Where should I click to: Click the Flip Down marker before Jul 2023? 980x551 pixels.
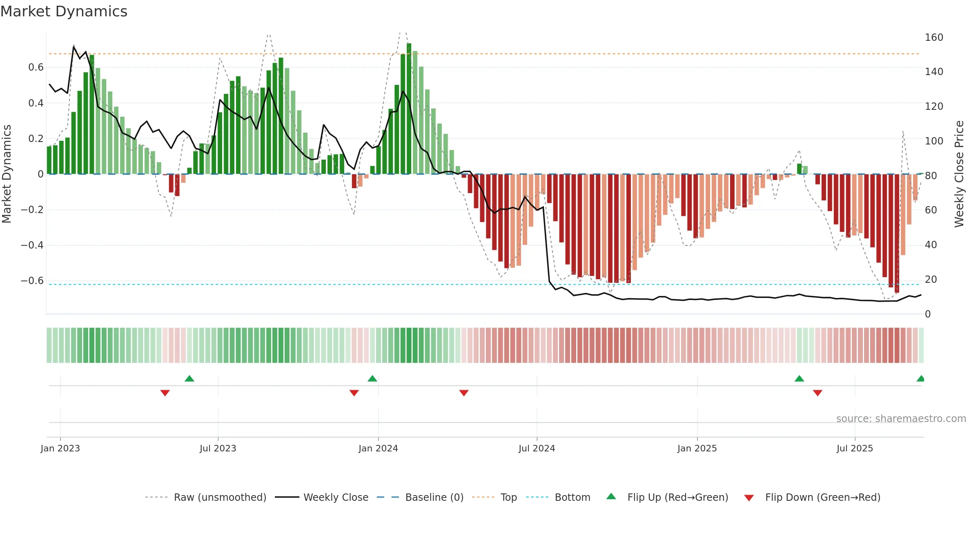tap(165, 393)
